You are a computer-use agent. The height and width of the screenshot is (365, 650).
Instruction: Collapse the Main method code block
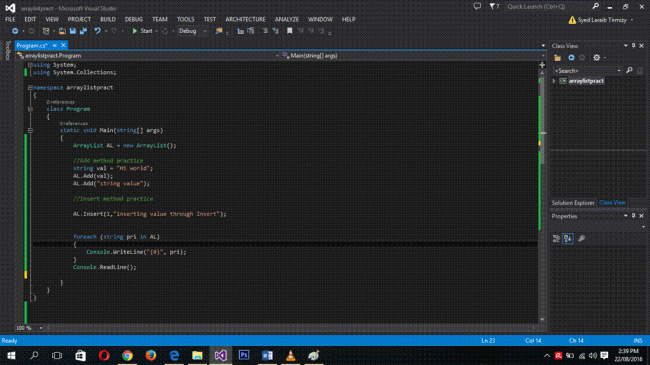tap(30, 130)
